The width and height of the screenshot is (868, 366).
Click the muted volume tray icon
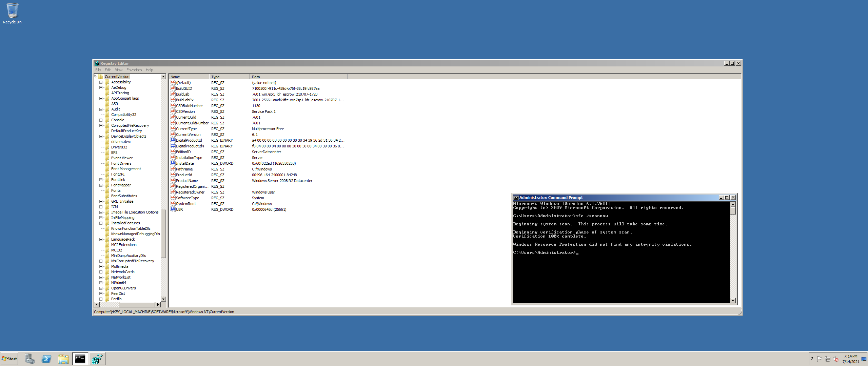836,359
